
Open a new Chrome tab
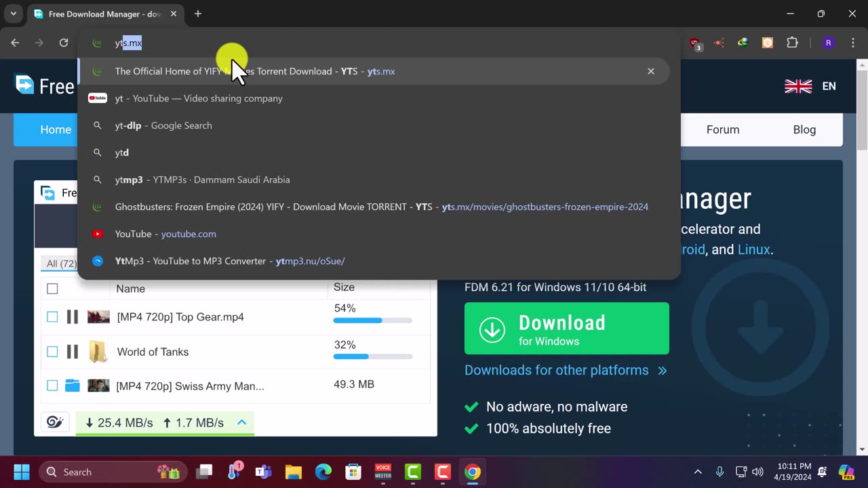[198, 14]
